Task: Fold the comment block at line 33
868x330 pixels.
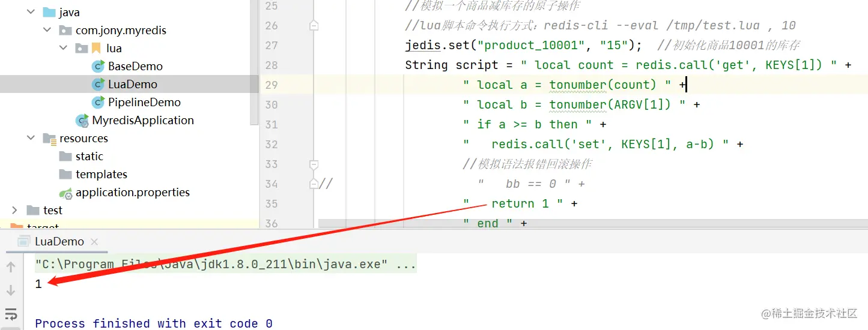Action: 314,164
